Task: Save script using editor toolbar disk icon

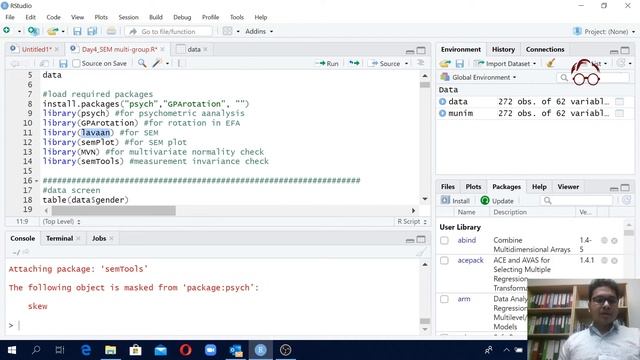Action: click(x=63, y=64)
